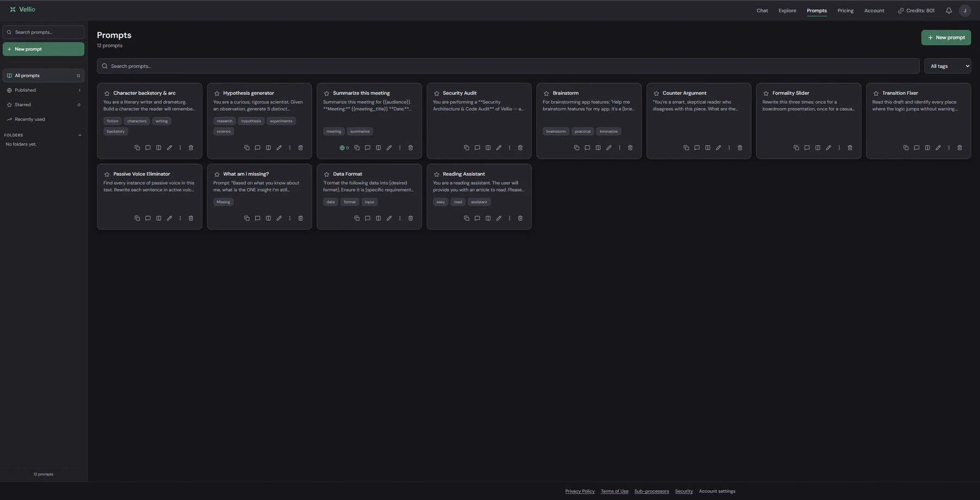Edit the Passive Voice Eliminator prompt
This screenshot has width=980, height=500.
click(169, 218)
